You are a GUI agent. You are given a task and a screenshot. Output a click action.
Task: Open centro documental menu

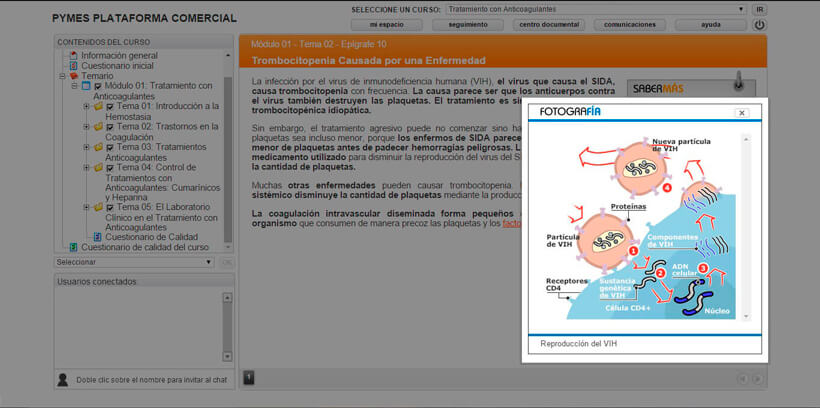[549, 25]
